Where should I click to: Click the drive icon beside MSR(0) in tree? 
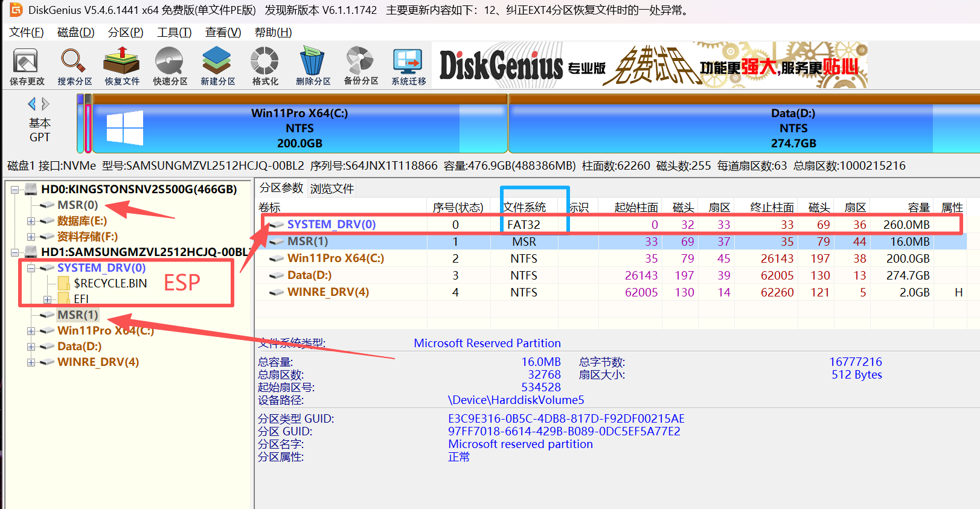pyautogui.click(x=47, y=205)
